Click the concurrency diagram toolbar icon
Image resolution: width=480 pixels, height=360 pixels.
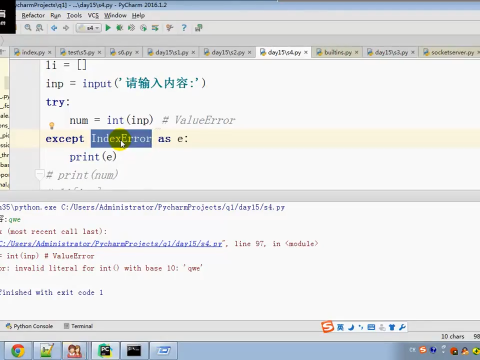(155, 28)
